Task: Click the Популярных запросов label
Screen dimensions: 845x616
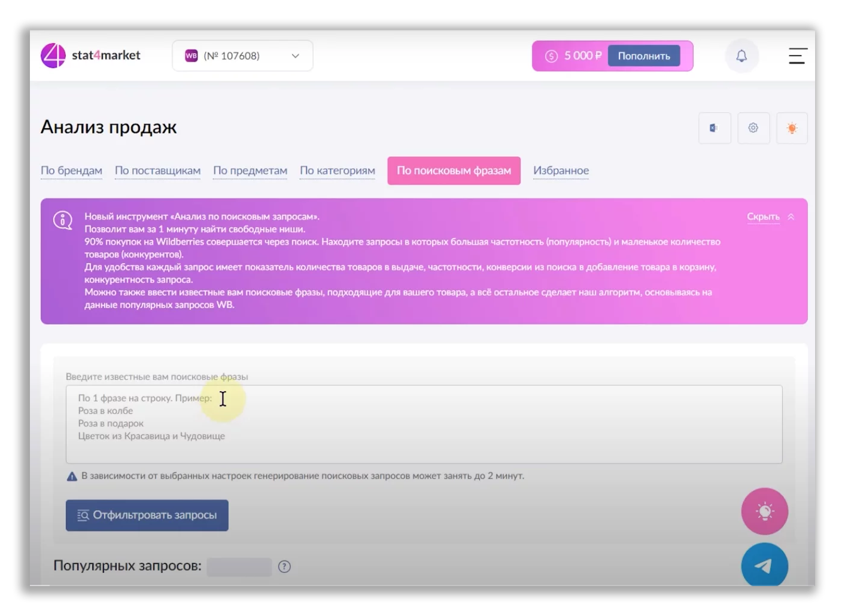Action: 127,566
